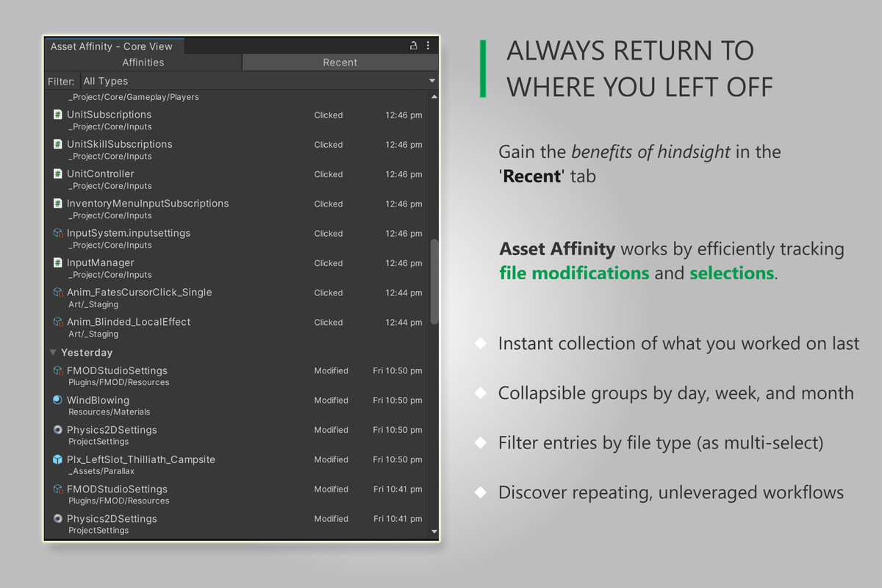Click the UnitSubscriptions script icon
Viewport: 882px width, 588px height.
pyautogui.click(x=57, y=115)
